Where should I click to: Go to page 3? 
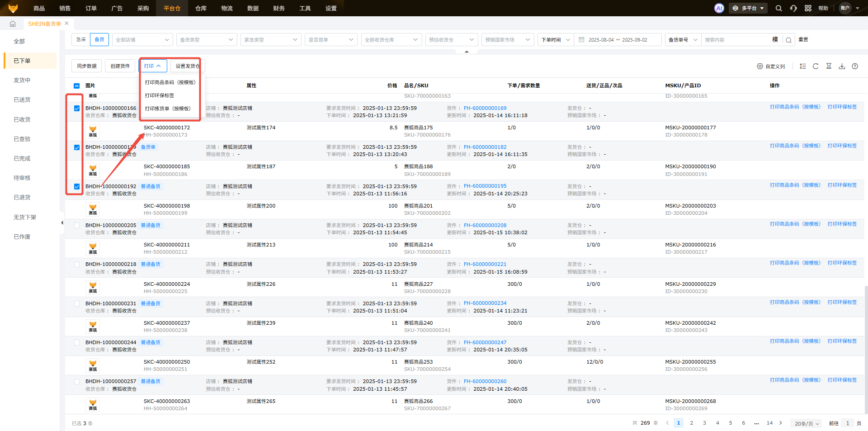(704, 423)
